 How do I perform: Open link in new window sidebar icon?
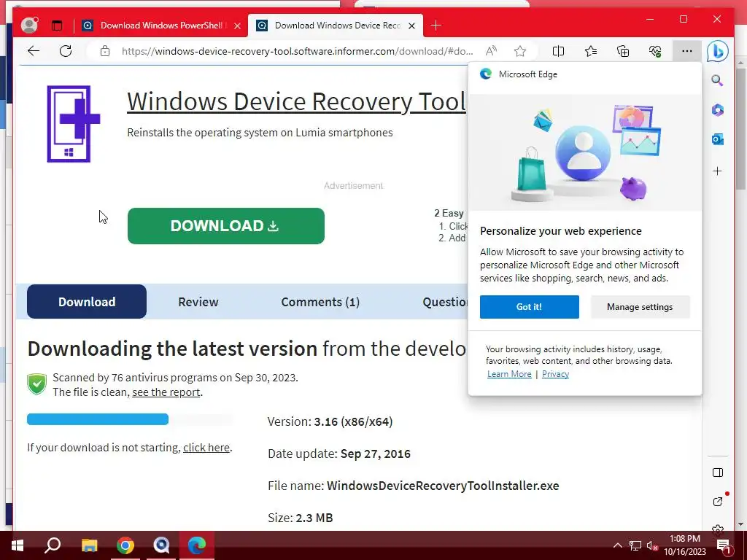coord(718,502)
